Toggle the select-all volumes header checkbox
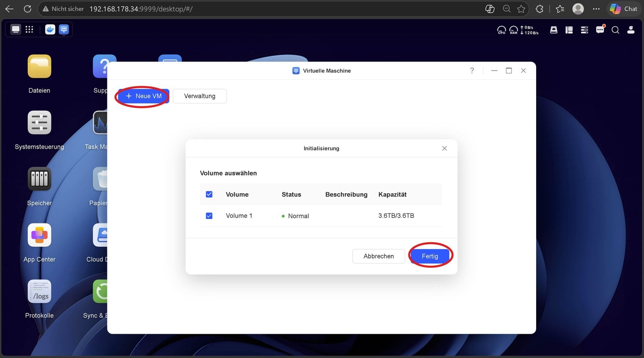644x358 pixels. [209, 195]
